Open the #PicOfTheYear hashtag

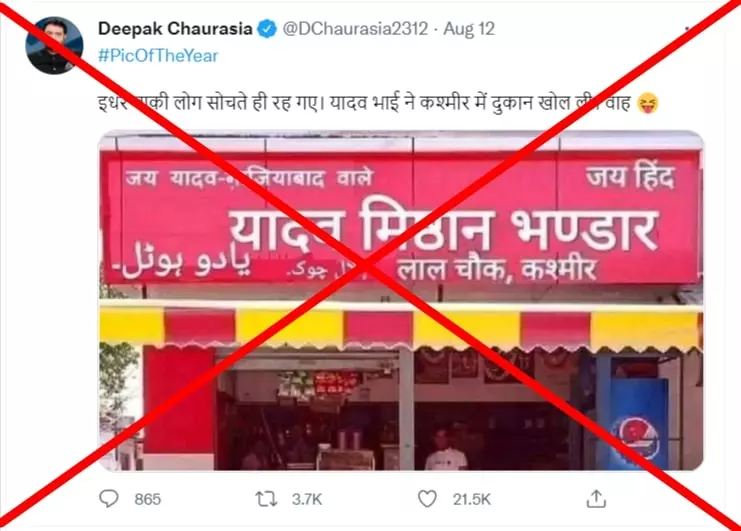tap(158, 56)
